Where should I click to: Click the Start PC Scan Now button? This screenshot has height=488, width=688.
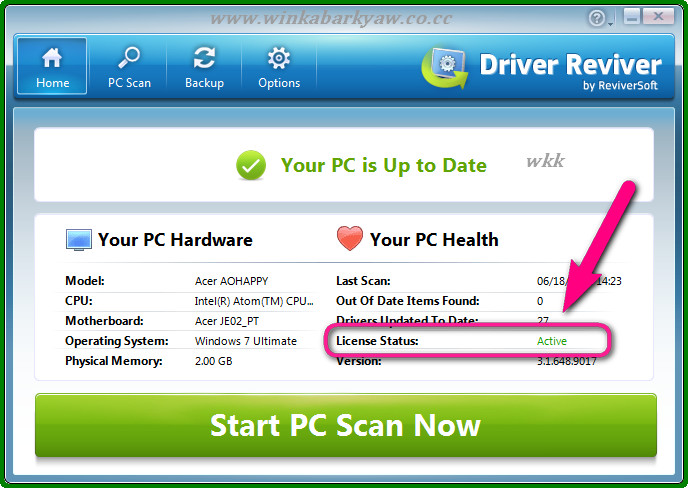pyautogui.click(x=346, y=425)
